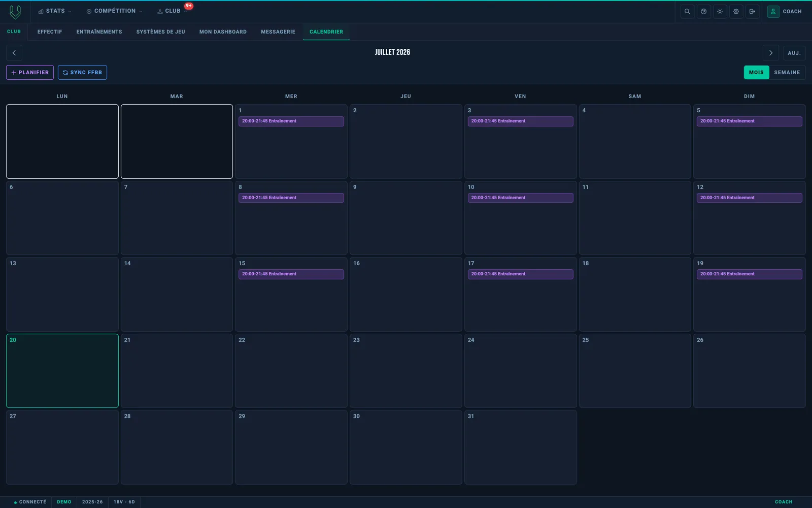Select the day 18 cell

[635, 295]
